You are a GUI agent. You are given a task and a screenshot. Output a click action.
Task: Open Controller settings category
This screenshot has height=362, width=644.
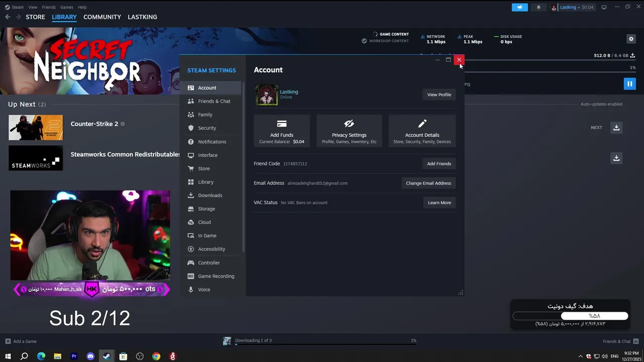point(212,262)
